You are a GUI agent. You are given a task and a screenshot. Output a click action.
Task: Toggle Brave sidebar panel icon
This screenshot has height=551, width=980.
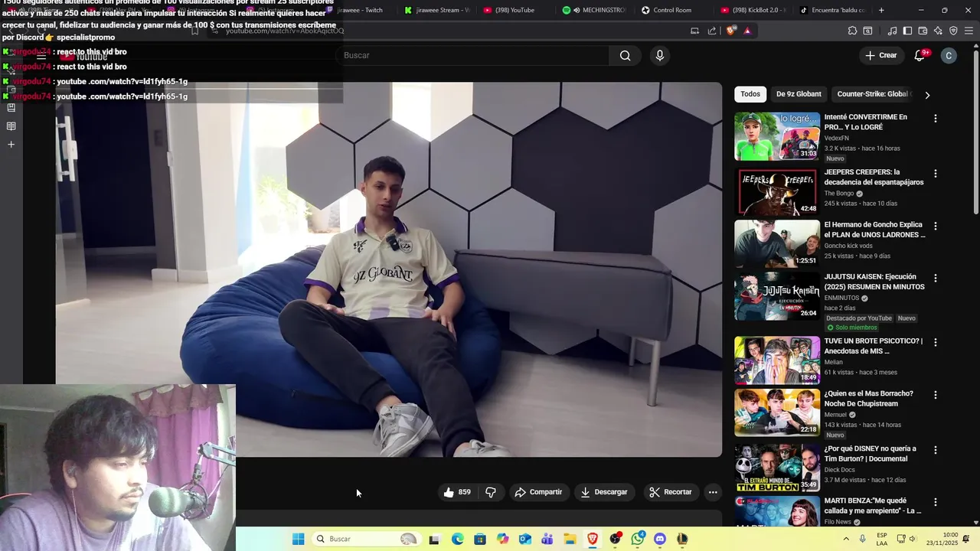click(907, 31)
